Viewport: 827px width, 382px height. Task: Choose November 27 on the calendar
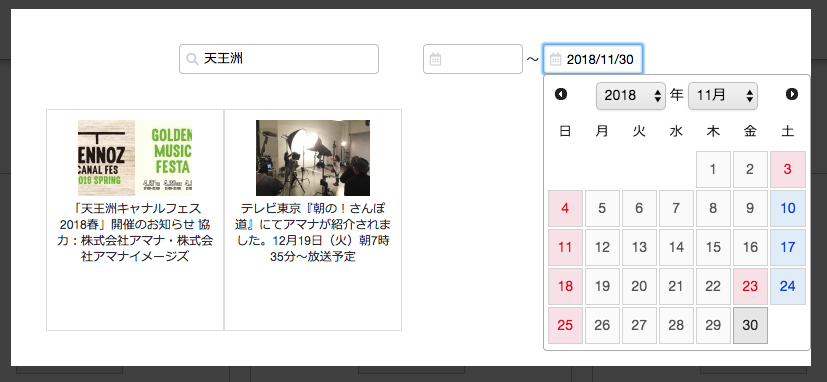pos(639,326)
